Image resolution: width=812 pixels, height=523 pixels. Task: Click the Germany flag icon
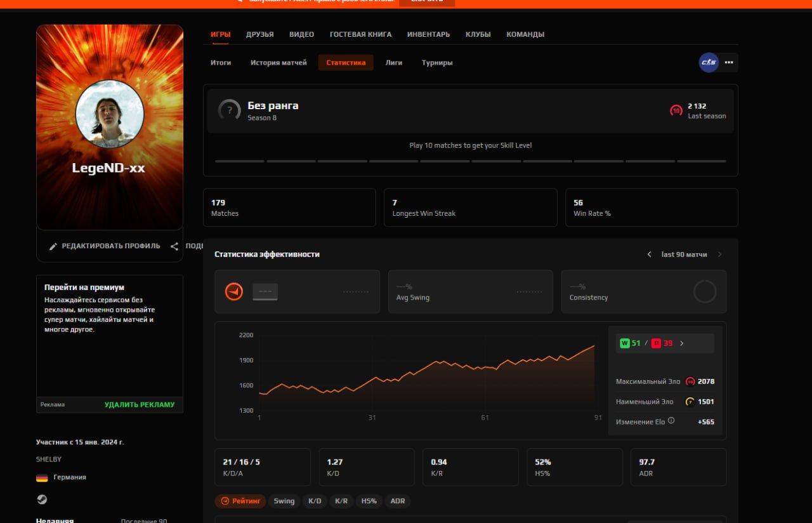(42, 477)
